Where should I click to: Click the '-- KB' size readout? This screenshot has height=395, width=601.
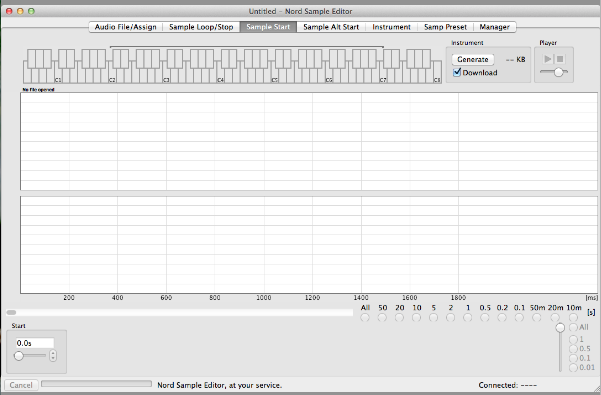(x=516, y=59)
